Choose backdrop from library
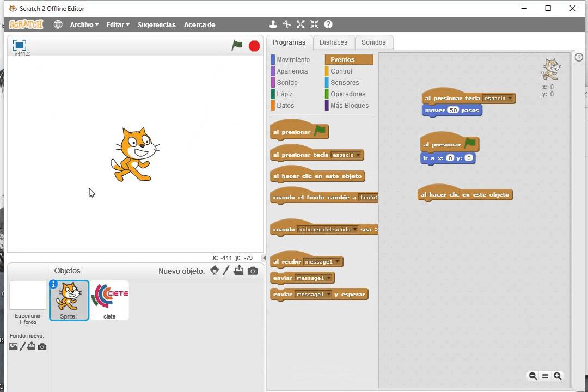The height and width of the screenshot is (392, 588). pyautogui.click(x=13, y=347)
